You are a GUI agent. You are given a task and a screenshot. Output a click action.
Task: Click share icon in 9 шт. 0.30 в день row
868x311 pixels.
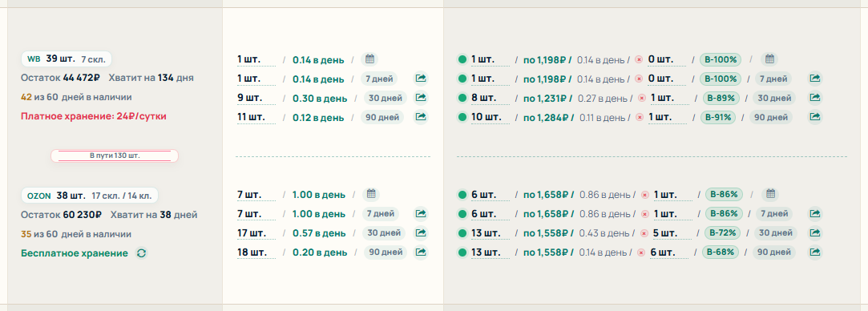pyautogui.click(x=421, y=98)
